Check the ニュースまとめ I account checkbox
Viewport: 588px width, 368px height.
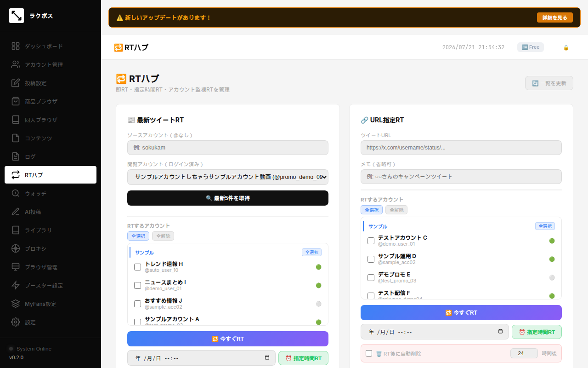137,285
